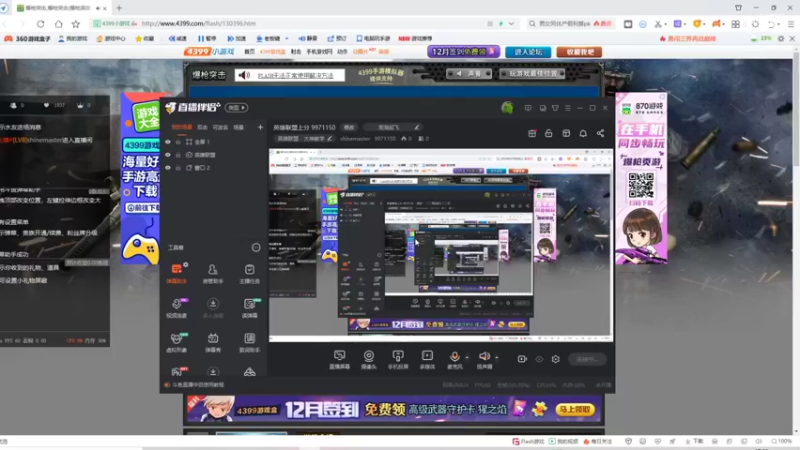Open the hamburger menu in 直播伴侣 titlebar
Screen dimensions: 800x450
tap(567, 108)
